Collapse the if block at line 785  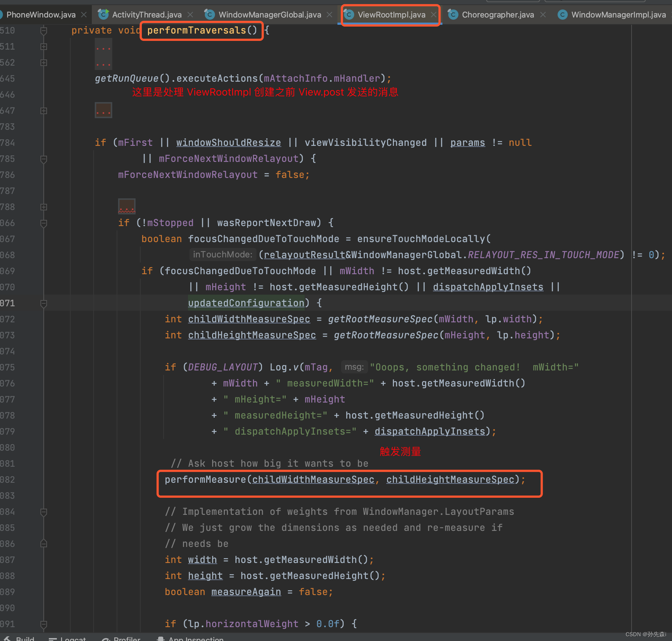pyautogui.click(x=44, y=159)
